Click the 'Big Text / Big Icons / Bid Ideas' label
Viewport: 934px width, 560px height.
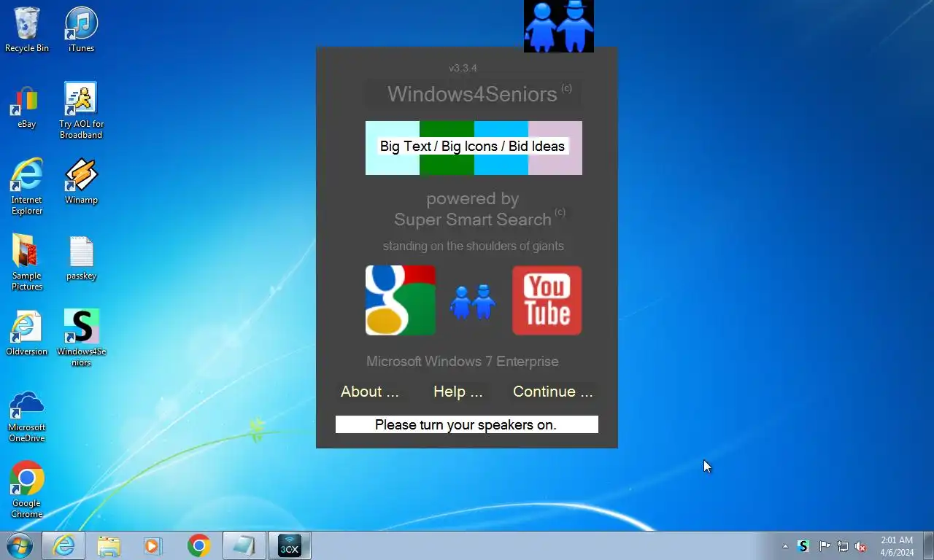472,146
